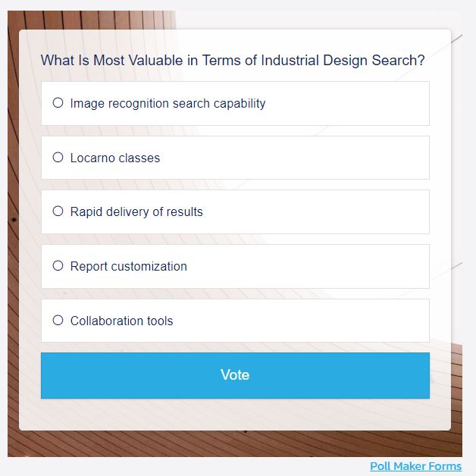Pick the Collaboration tools radio button
This screenshot has height=476, width=476.
(58, 321)
